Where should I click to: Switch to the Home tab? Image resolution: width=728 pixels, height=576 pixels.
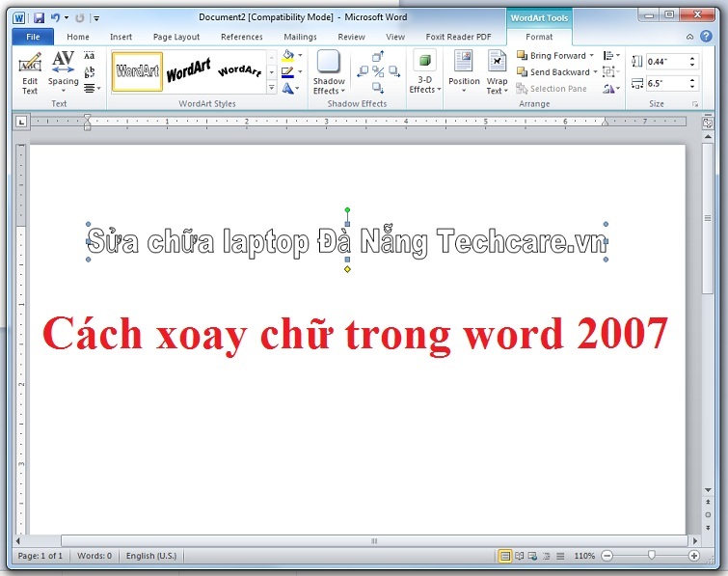coord(77,37)
